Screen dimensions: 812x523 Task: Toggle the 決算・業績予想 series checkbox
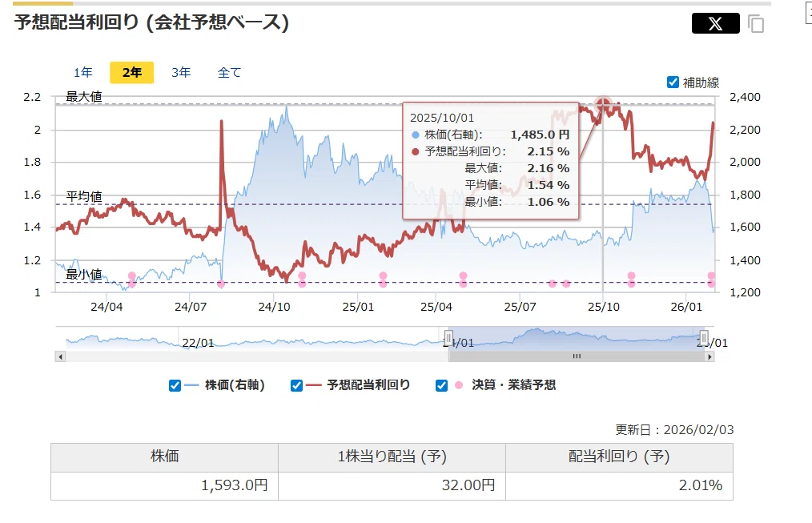point(441,385)
